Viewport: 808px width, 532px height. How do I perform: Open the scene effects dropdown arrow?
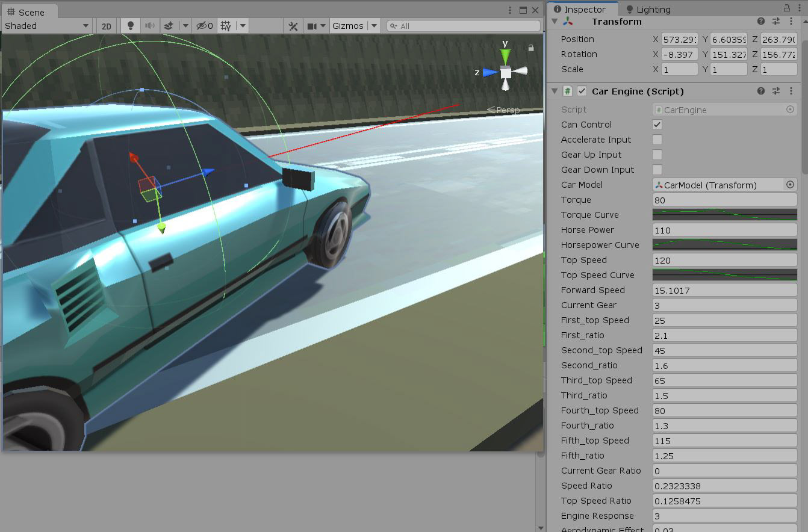pos(185,26)
